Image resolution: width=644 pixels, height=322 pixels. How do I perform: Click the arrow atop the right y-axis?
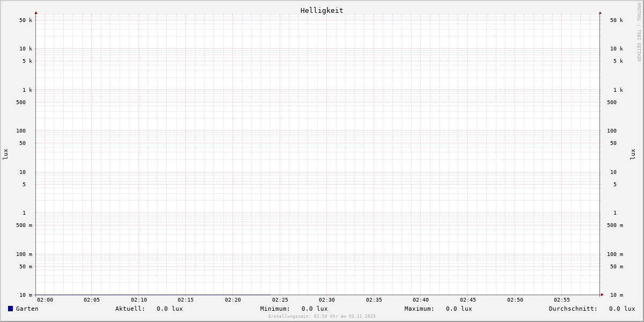click(x=600, y=12)
